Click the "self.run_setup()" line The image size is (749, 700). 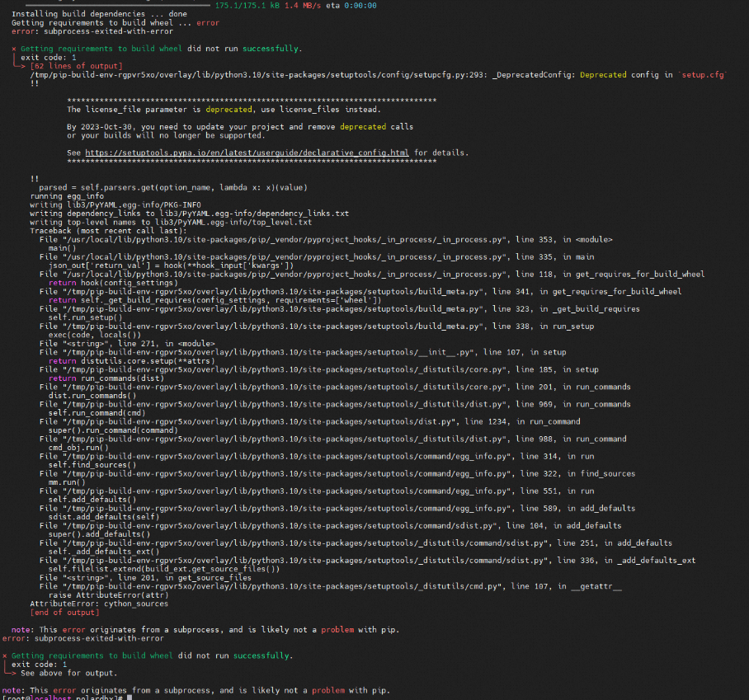85,317
